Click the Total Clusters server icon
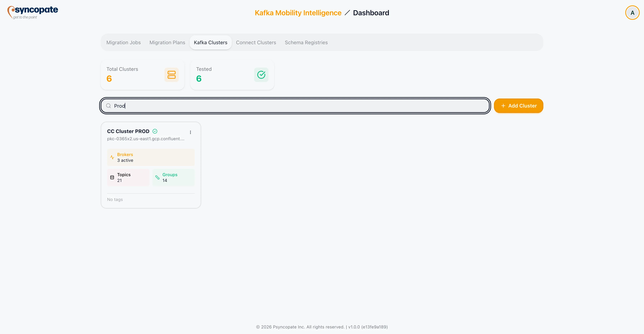 171,75
